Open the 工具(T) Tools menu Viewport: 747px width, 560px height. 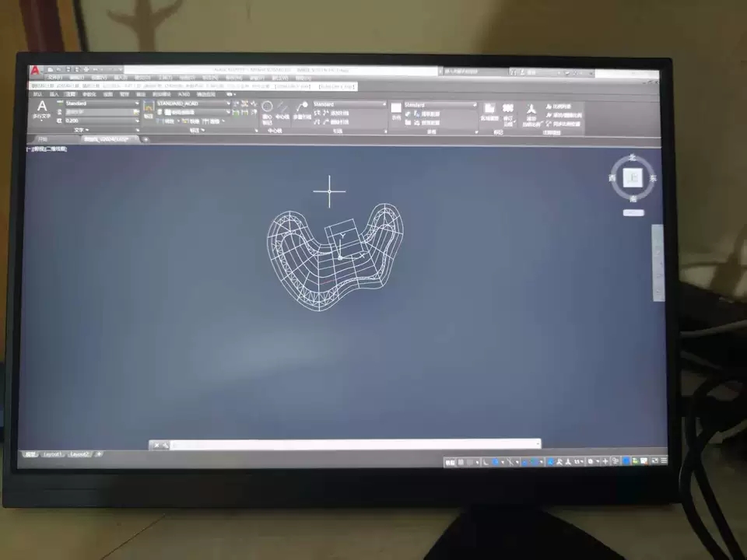point(165,78)
